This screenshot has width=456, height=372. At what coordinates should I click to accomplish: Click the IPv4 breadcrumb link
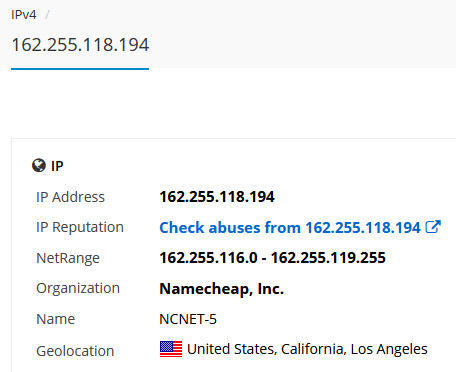[24, 15]
